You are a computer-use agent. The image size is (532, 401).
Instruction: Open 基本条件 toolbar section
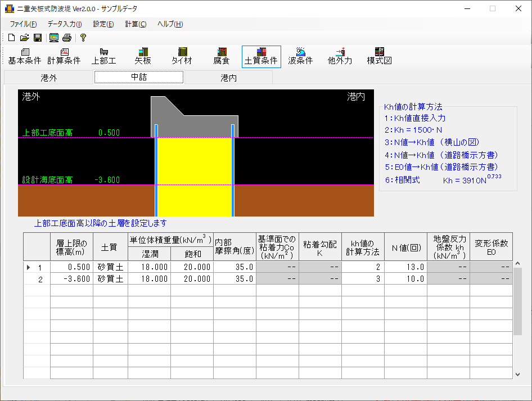click(25, 57)
